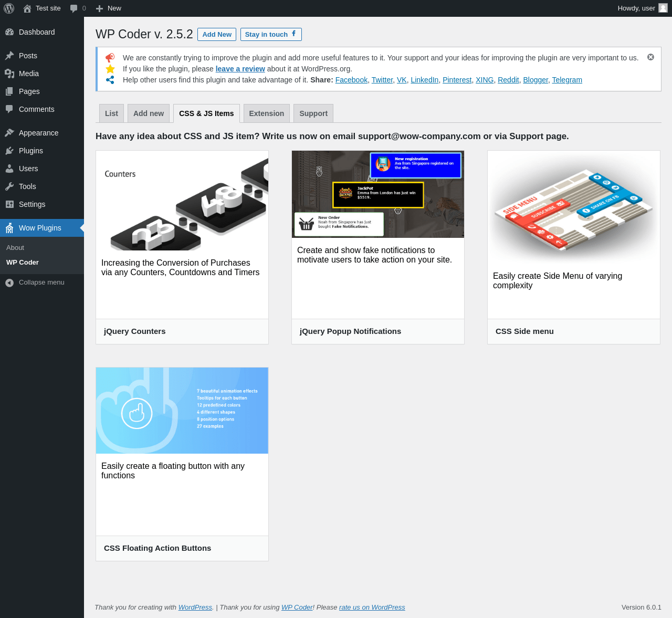Screen dimensions: 672x618
Task: Click the Dashboard gauge icon
Action: [9, 32]
